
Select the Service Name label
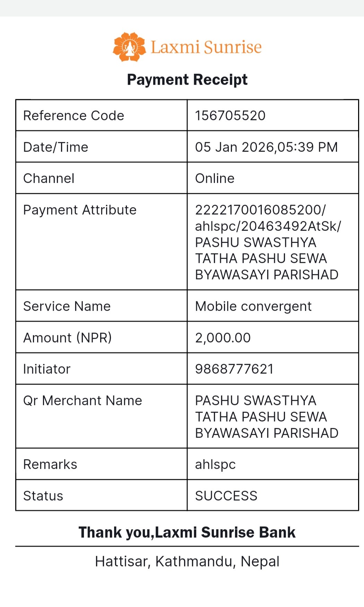tap(67, 306)
